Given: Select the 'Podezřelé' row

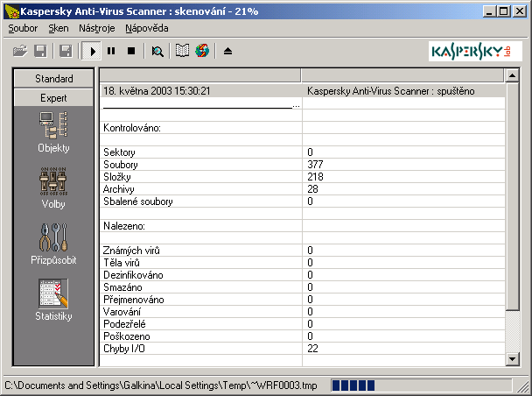Looking at the screenshot, I should coord(302,324).
